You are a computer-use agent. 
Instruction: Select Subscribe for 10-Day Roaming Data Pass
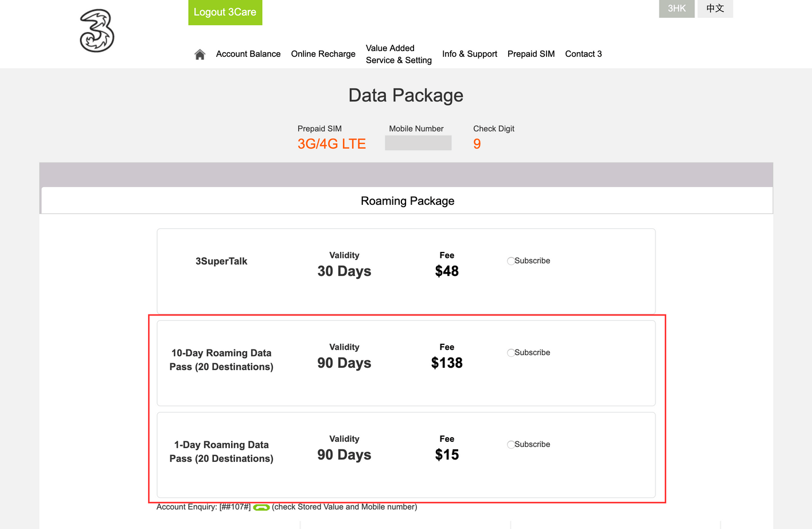pos(510,353)
